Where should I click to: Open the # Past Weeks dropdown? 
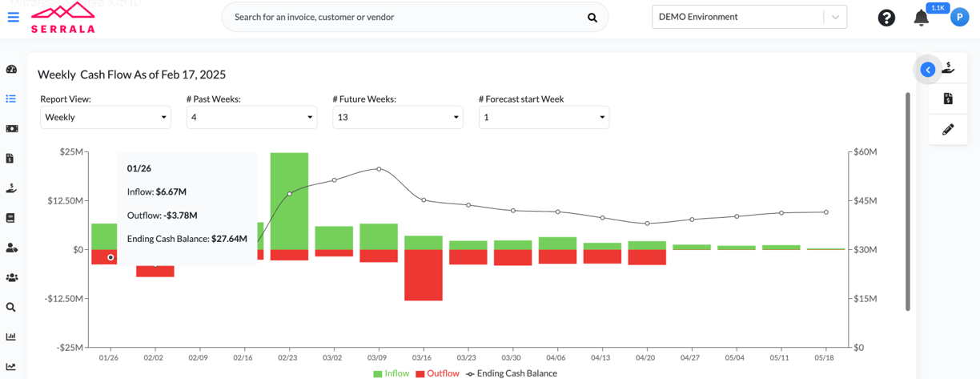point(251,117)
